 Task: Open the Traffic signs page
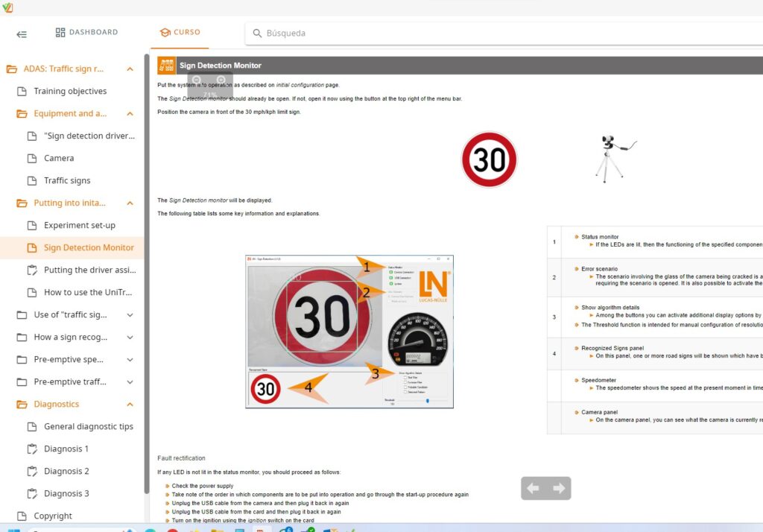pyautogui.click(x=67, y=180)
